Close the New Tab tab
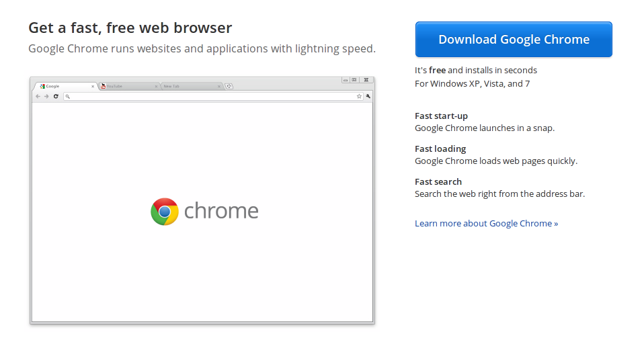 tap(219, 86)
